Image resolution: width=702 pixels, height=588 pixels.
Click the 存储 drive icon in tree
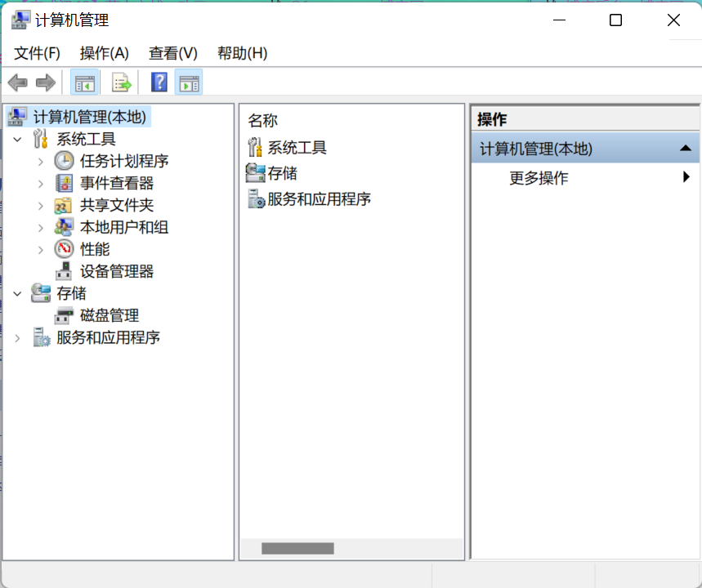pyautogui.click(x=41, y=293)
